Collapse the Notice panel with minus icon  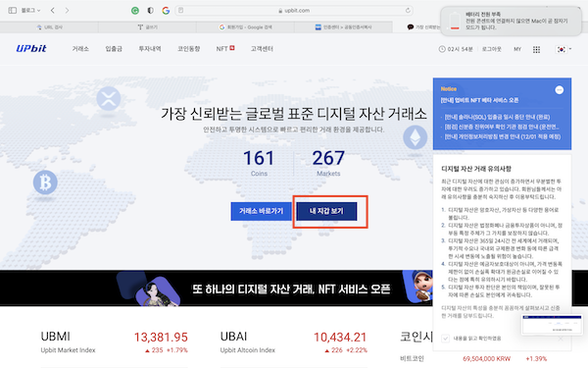560,89
